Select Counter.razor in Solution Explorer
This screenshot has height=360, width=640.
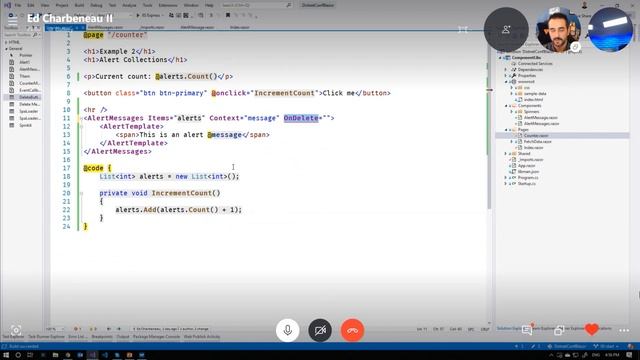(x=536, y=136)
